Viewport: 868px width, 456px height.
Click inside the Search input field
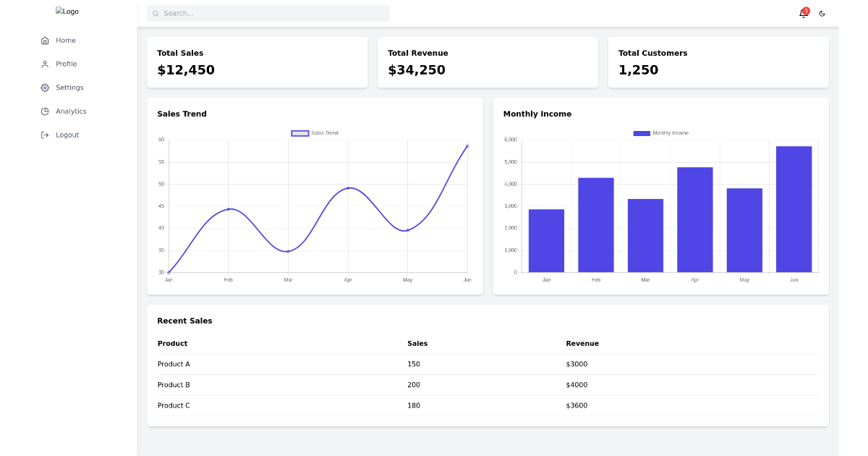tap(268, 13)
